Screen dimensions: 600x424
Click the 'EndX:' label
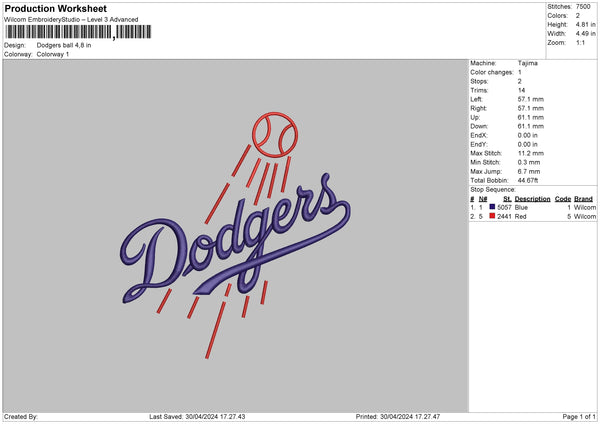click(x=479, y=135)
